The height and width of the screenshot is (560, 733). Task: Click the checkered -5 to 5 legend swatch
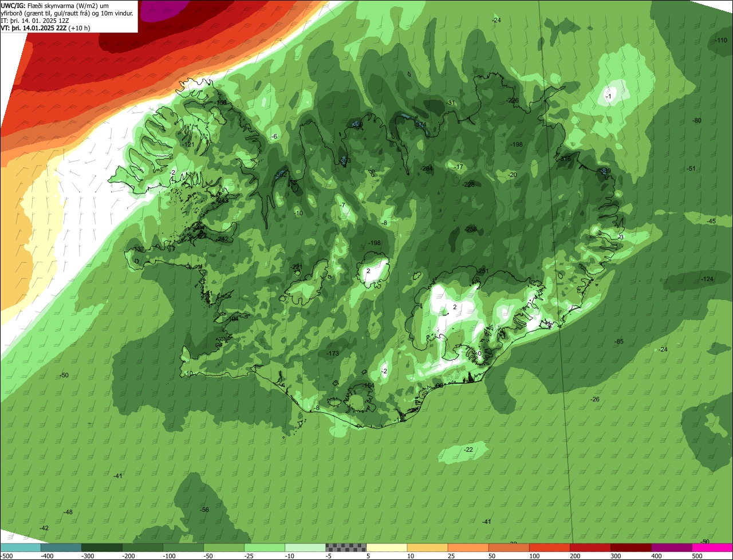[x=346, y=547]
